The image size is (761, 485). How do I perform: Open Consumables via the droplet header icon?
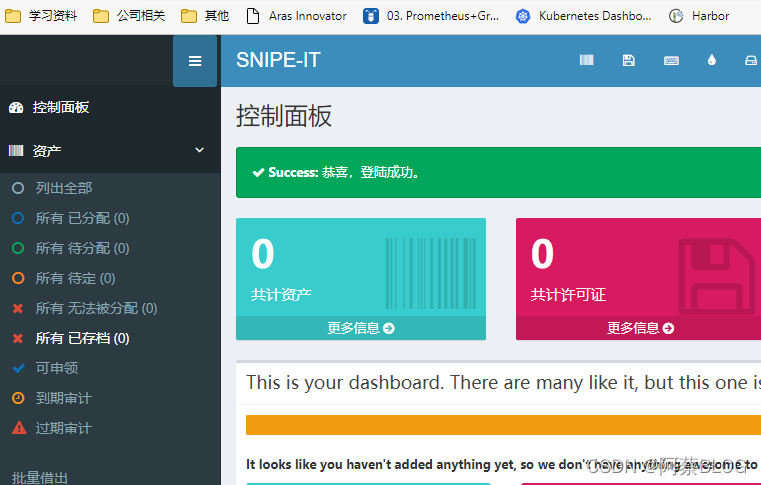(711, 60)
